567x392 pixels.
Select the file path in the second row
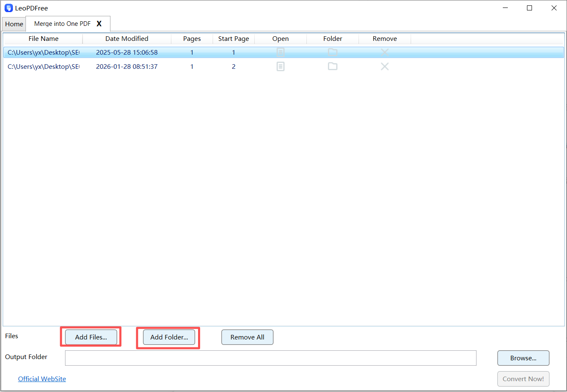pyautogui.click(x=43, y=67)
